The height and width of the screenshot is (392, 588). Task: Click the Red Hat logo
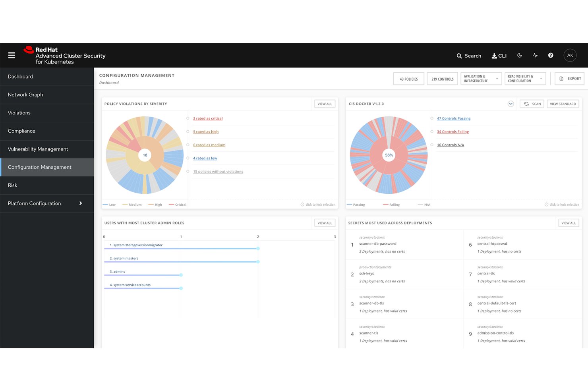click(64, 56)
